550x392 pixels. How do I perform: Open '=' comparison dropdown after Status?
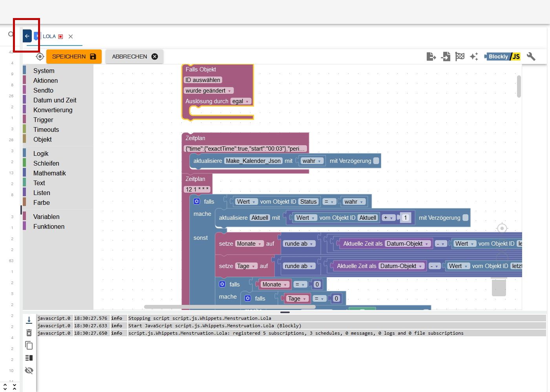329,202
